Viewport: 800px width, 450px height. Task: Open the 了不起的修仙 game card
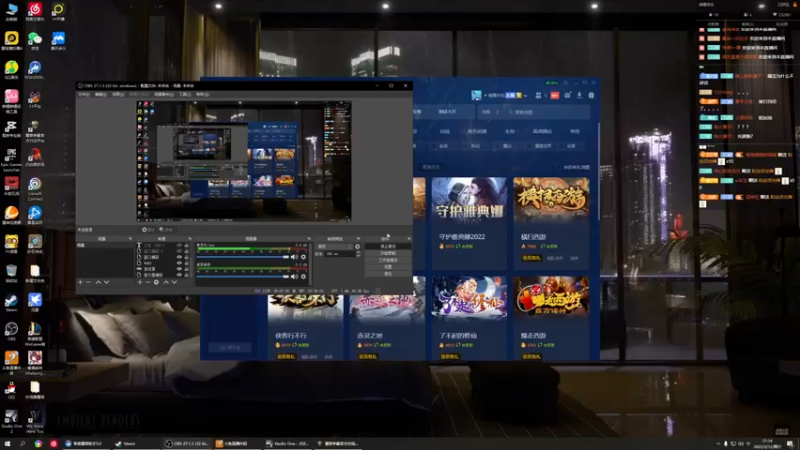[x=469, y=318]
